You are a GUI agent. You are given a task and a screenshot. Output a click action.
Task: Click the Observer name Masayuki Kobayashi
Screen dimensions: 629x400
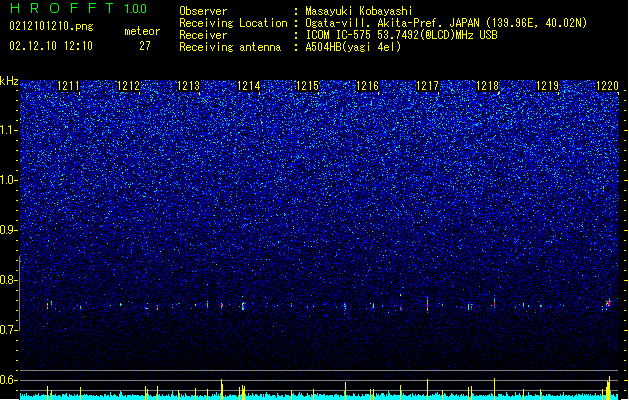point(359,11)
